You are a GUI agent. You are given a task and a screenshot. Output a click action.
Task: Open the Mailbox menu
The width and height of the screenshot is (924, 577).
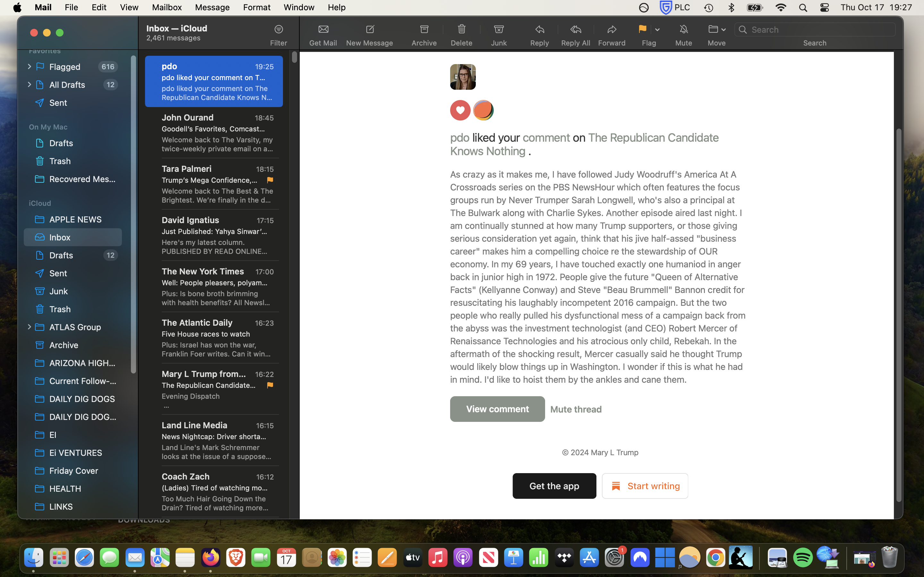point(167,7)
